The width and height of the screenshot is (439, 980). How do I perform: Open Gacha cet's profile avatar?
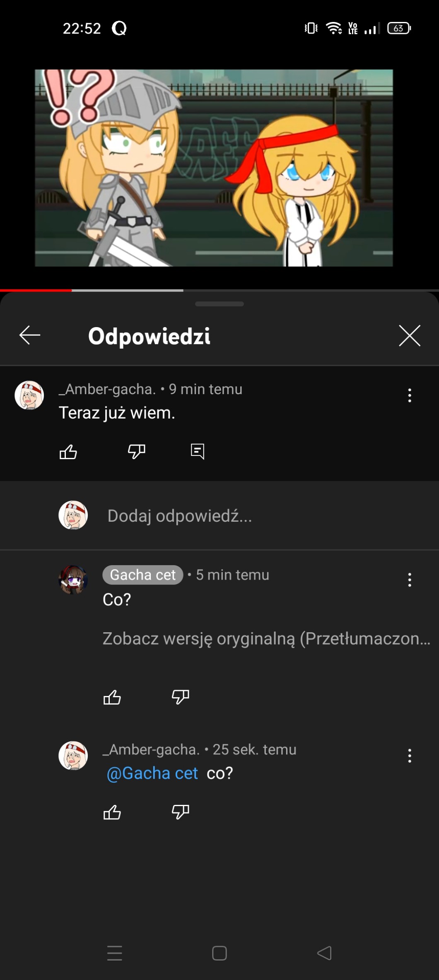73,580
